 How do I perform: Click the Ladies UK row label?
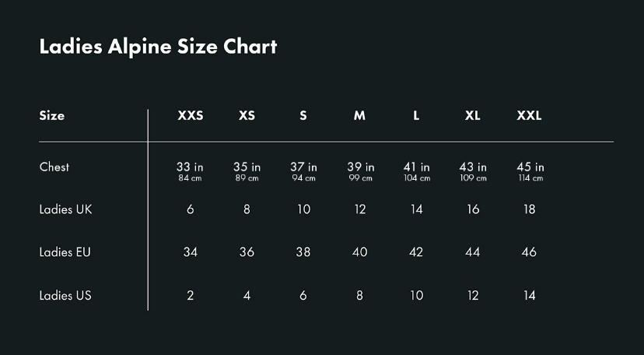pyautogui.click(x=65, y=209)
